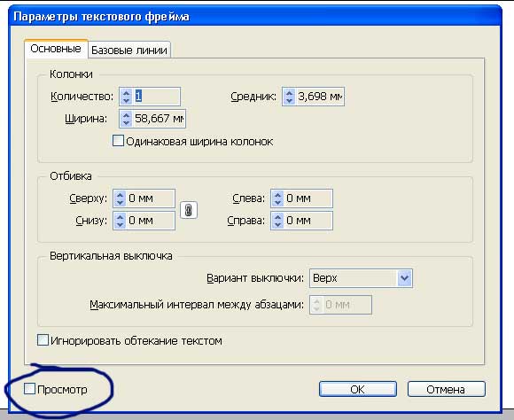Increase Сверху inset with up arrow
The image size is (514, 420).
tap(120, 195)
